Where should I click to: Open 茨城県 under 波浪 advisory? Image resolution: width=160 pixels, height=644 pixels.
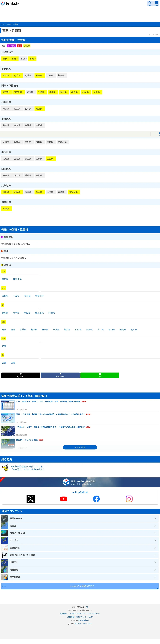click(5, 296)
